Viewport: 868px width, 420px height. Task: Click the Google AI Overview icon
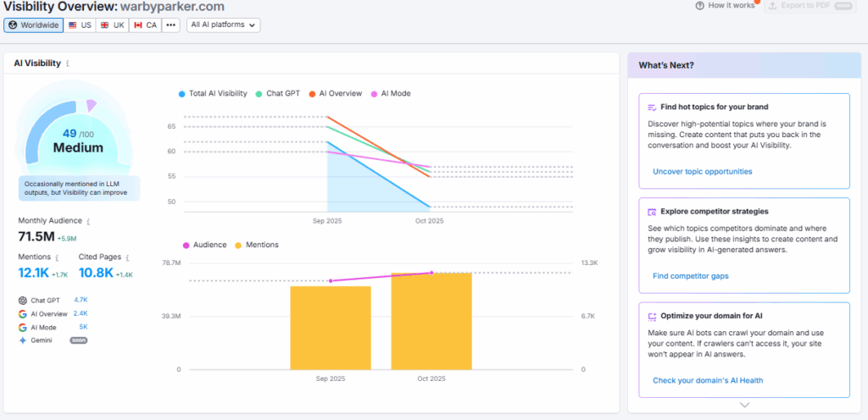(22, 313)
